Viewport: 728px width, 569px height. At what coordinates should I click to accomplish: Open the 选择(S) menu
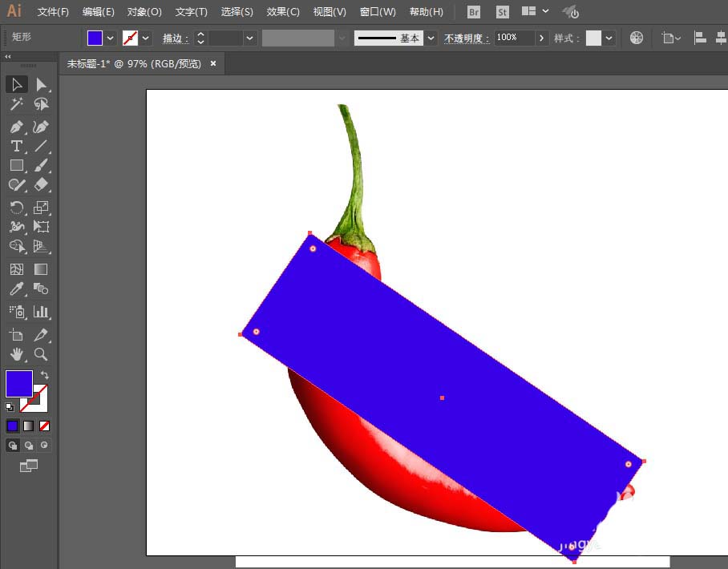coord(237,11)
